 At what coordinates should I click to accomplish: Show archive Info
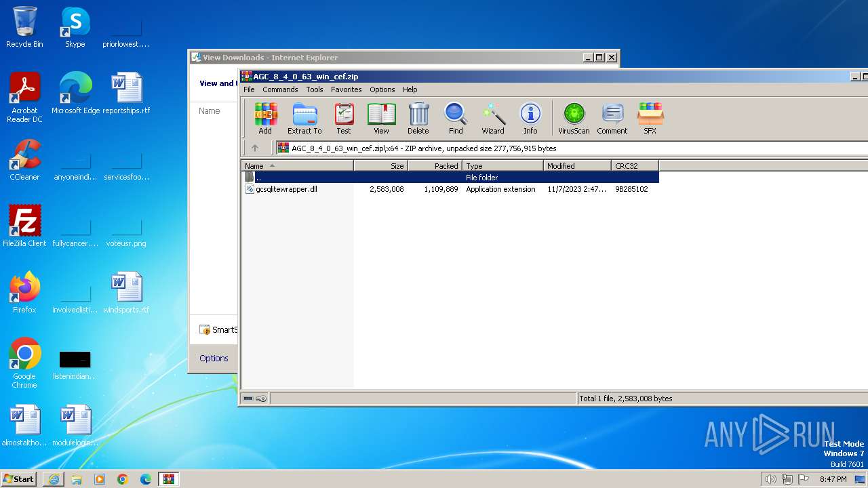point(530,119)
